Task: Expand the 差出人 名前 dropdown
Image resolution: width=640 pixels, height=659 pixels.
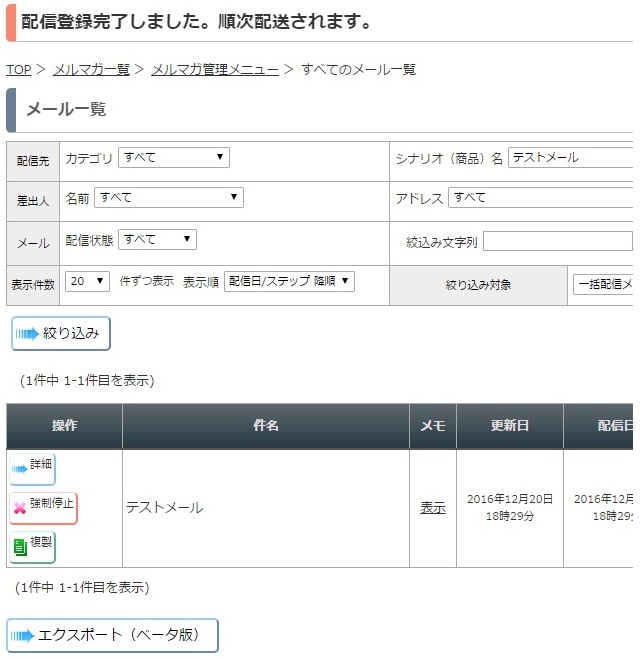Action: (x=169, y=197)
